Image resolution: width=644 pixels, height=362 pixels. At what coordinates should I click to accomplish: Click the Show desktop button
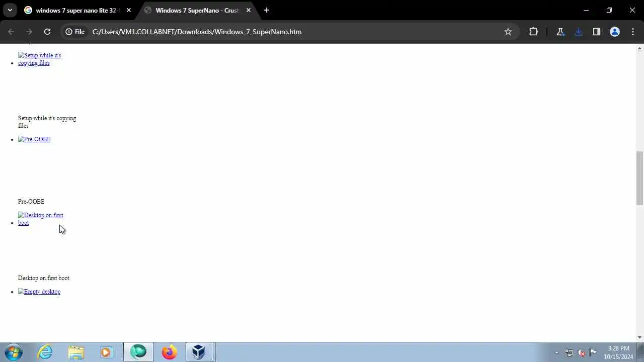tap(640, 352)
